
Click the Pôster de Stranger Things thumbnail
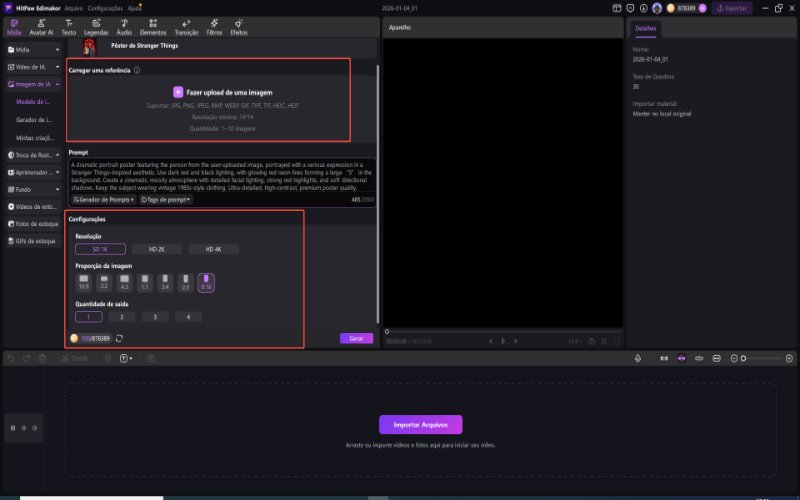(90, 47)
